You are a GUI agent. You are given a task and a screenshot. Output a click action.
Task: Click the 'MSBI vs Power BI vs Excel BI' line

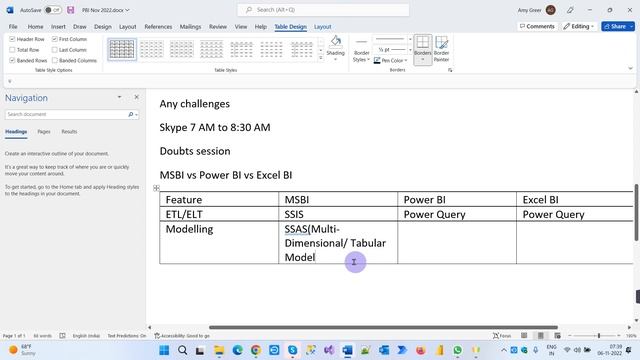tap(226, 175)
